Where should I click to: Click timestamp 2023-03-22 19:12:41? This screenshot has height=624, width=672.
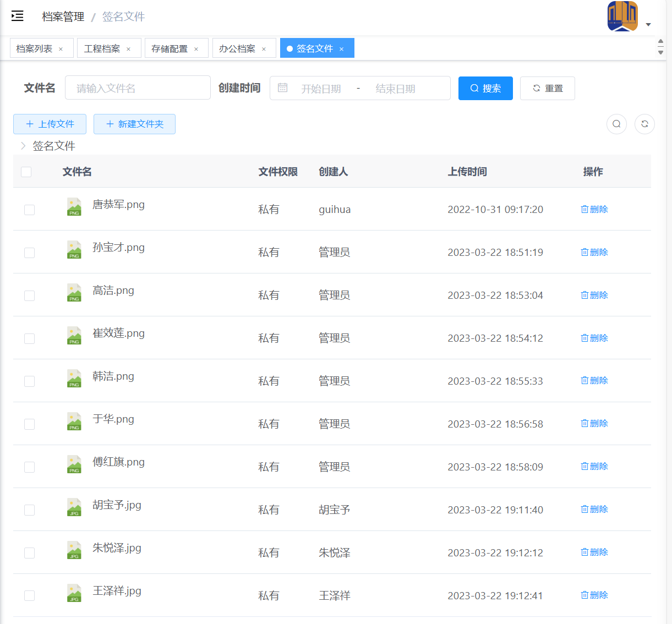495,595
